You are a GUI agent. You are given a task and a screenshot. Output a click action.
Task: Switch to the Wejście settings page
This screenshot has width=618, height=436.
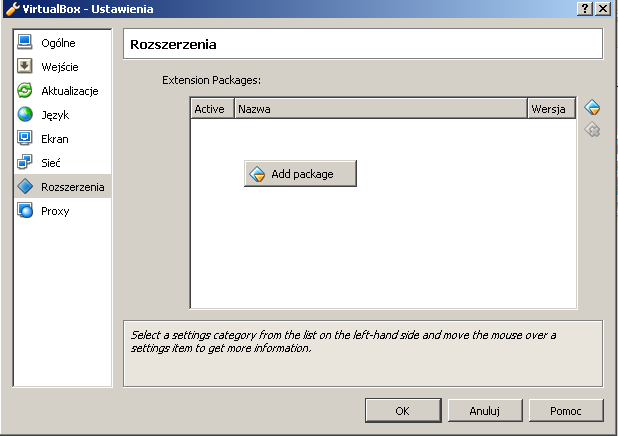[63, 67]
